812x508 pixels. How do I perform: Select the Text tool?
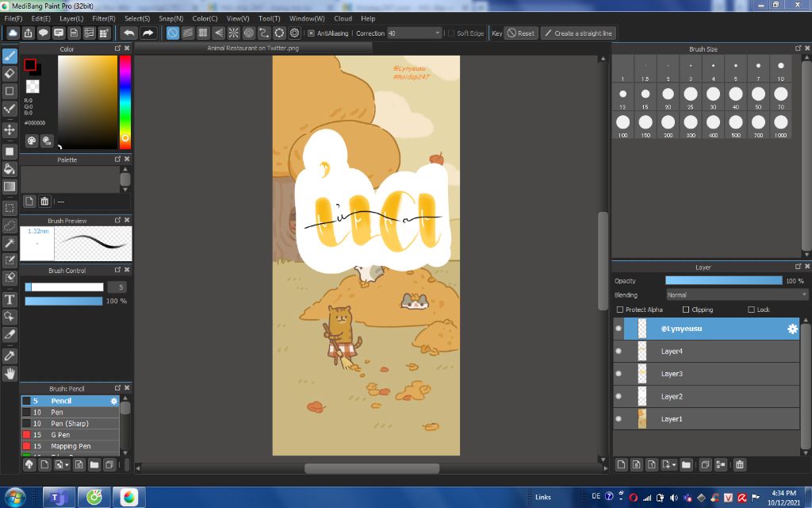tap(10, 299)
